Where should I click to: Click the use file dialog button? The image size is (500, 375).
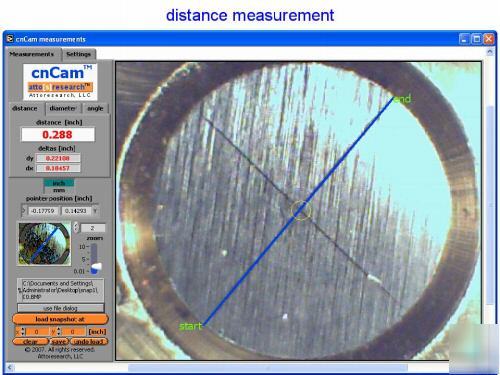tap(61, 308)
